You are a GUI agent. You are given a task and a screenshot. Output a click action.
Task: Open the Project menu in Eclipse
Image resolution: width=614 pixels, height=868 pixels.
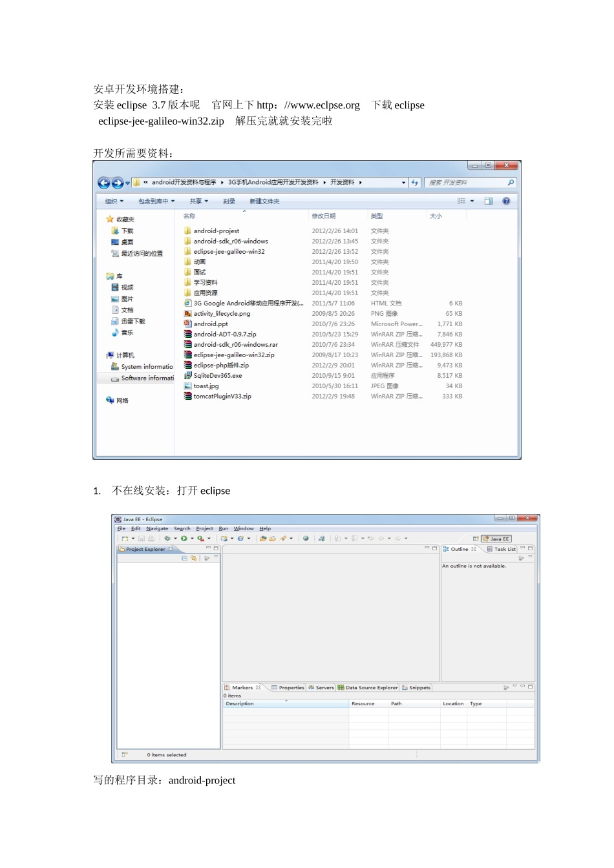click(204, 528)
